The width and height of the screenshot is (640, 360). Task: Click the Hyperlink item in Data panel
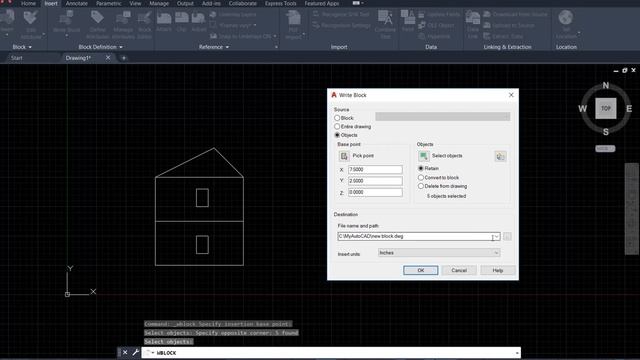tap(434, 36)
